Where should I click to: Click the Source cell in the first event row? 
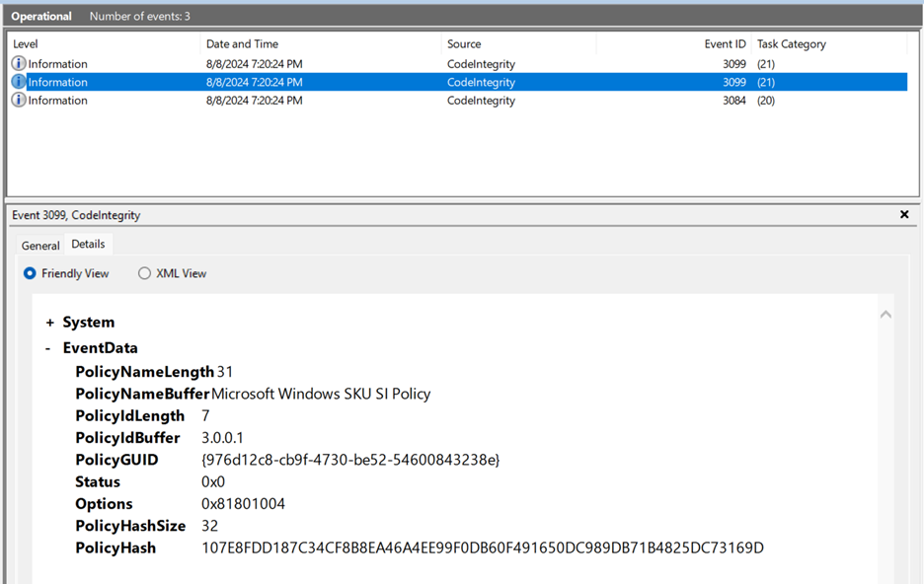(x=481, y=63)
